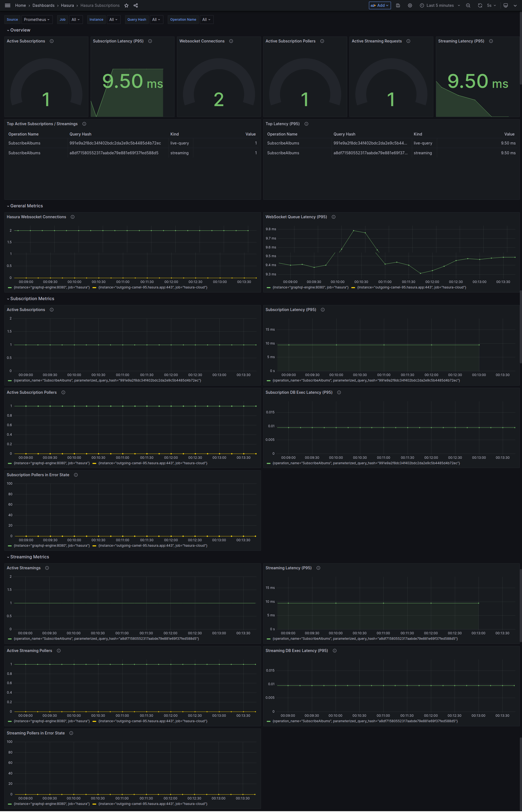The height and width of the screenshot is (812, 522).
Task: Open the Query Hash All dropdown
Action: click(156, 20)
